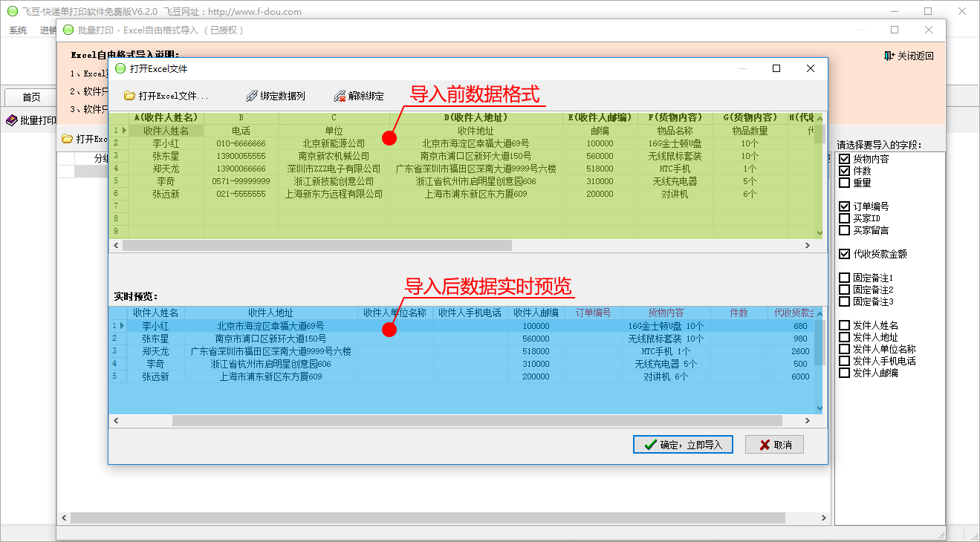Open the 系统 menu
This screenshot has height=542, width=980.
[x=18, y=30]
